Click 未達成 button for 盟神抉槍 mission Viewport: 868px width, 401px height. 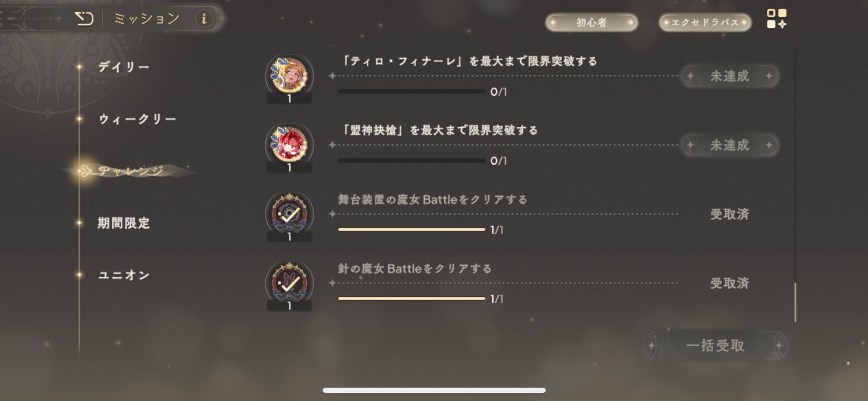tap(730, 145)
